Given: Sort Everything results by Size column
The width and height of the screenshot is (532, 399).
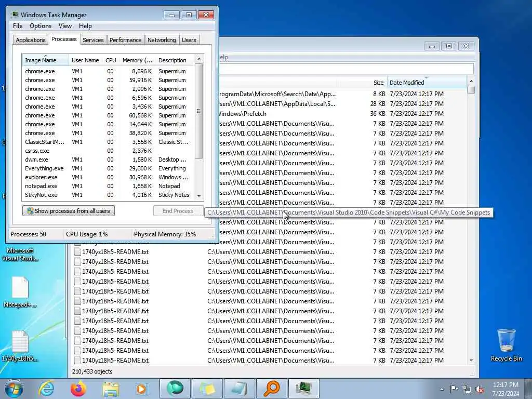Looking at the screenshot, I should [362, 83].
